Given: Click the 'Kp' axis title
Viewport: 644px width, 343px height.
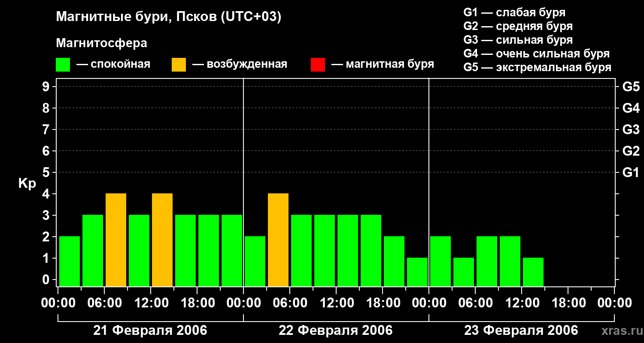Looking at the screenshot, I should 27,184.
